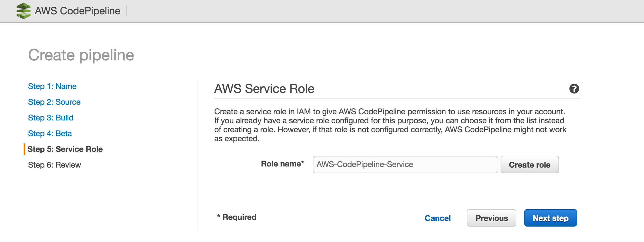Go back using the Previous button
Viewport: 644px width, 242px height.
(491, 218)
